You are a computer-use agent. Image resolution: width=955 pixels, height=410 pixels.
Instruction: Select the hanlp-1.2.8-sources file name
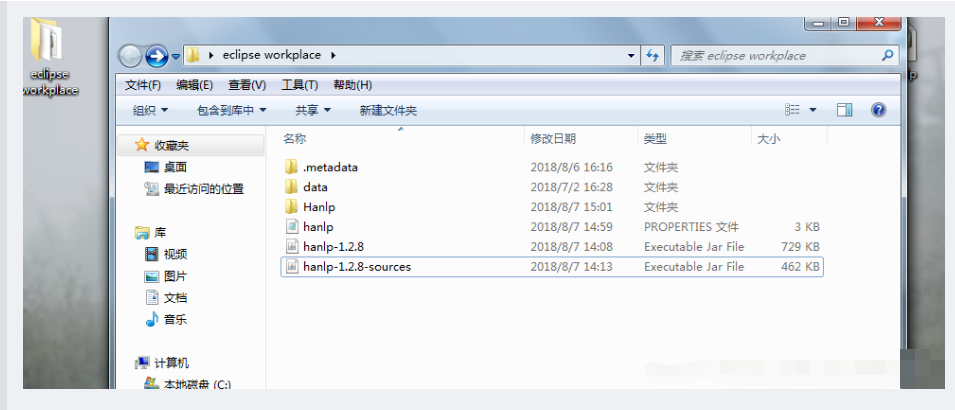pyautogui.click(x=357, y=266)
